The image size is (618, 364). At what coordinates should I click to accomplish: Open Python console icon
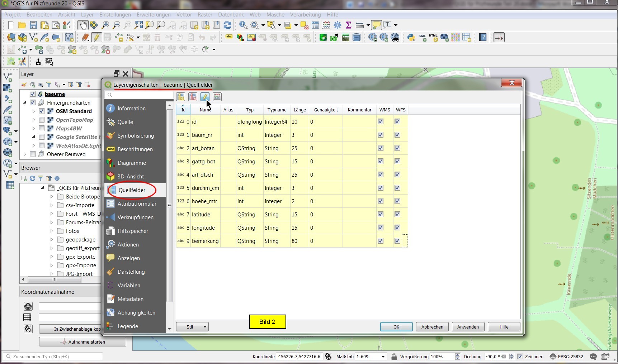pos(411,37)
